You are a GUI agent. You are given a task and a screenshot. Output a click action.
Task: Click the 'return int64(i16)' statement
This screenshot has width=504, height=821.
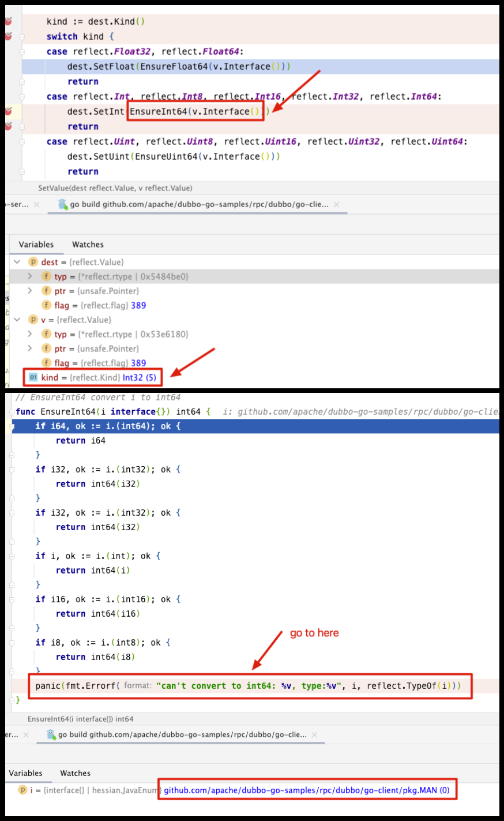[98, 613]
